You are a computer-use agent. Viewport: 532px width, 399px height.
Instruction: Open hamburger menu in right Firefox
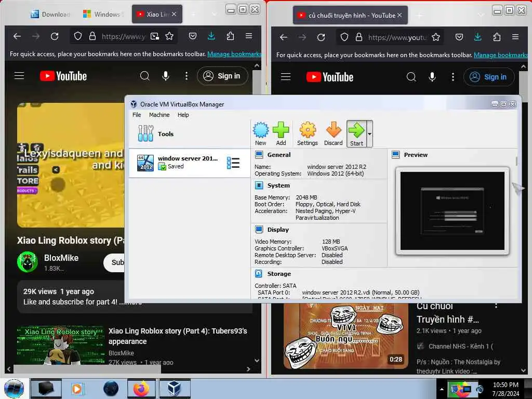pyautogui.click(x=515, y=37)
